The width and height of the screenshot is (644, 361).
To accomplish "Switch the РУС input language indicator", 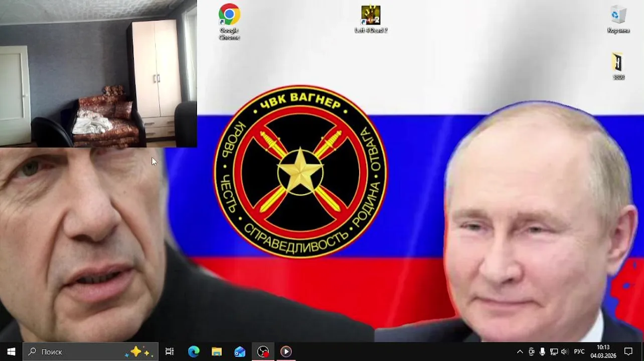I will 579,351.
